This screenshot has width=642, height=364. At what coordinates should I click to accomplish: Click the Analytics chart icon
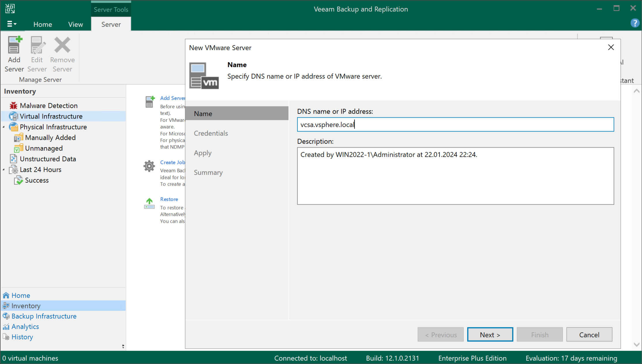click(6, 327)
